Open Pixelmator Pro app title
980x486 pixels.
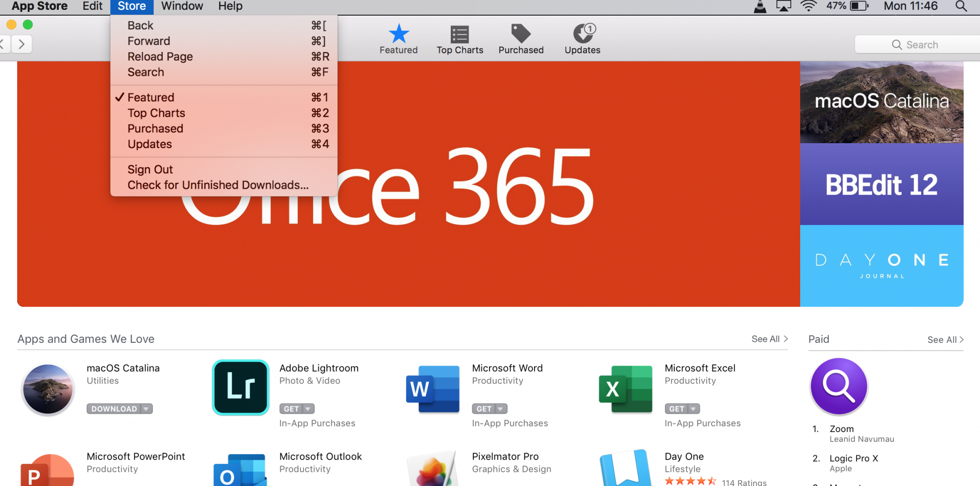point(505,457)
